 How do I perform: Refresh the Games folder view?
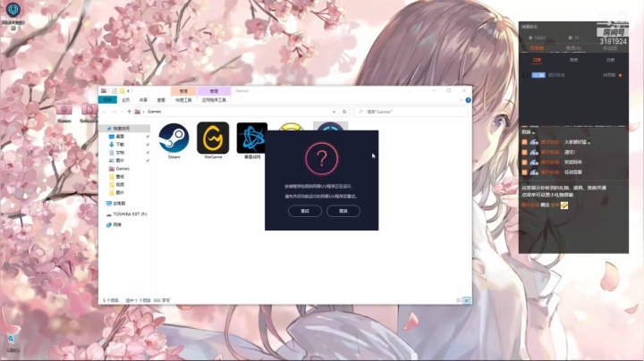[344, 112]
